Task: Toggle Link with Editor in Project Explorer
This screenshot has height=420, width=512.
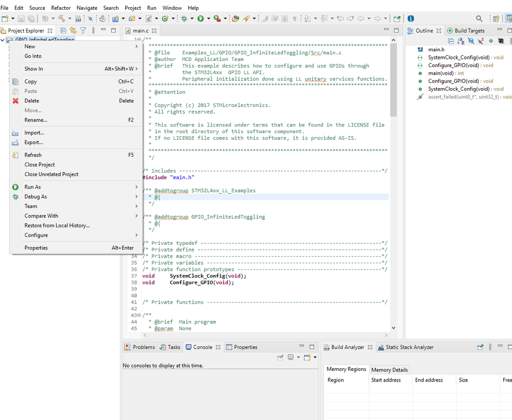Action: click(x=73, y=31)
